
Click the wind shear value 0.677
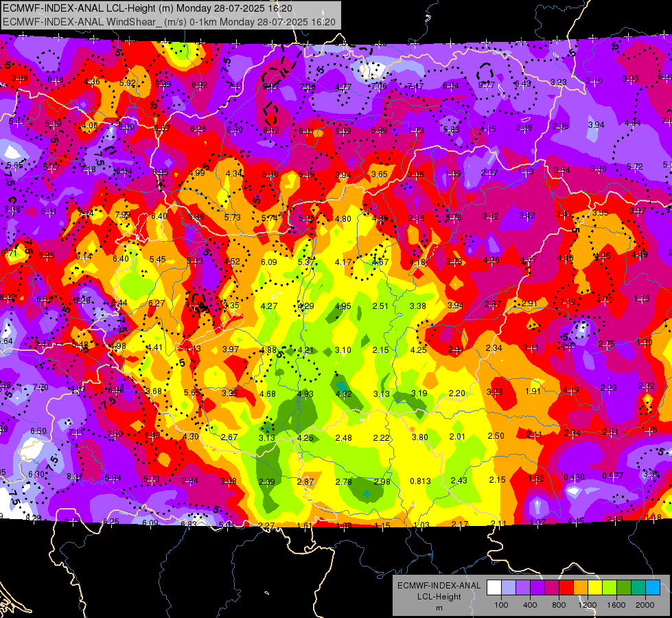[613, 476]
